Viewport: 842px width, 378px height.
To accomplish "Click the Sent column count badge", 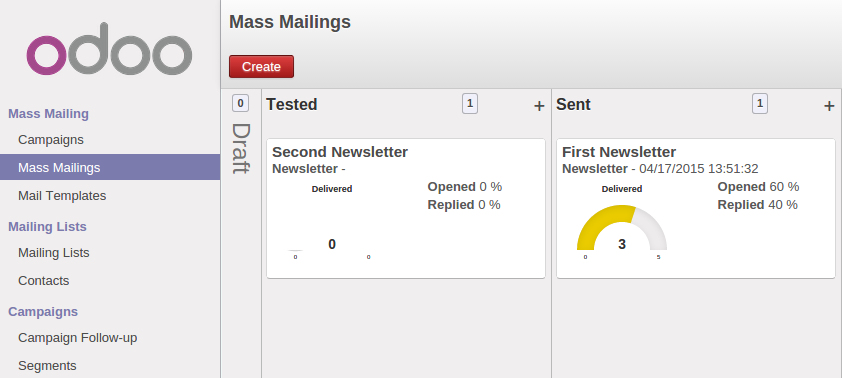I will click(x=760, y=104).
